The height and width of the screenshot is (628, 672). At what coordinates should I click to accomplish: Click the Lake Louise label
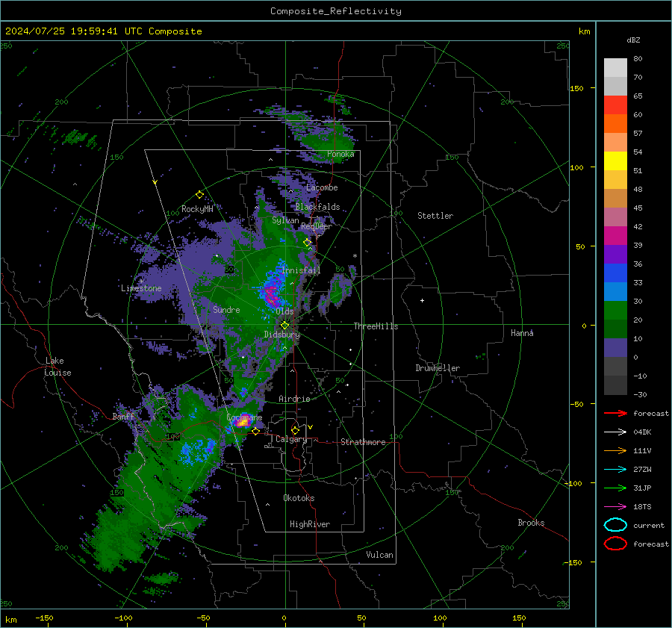(x=57, y=367)
